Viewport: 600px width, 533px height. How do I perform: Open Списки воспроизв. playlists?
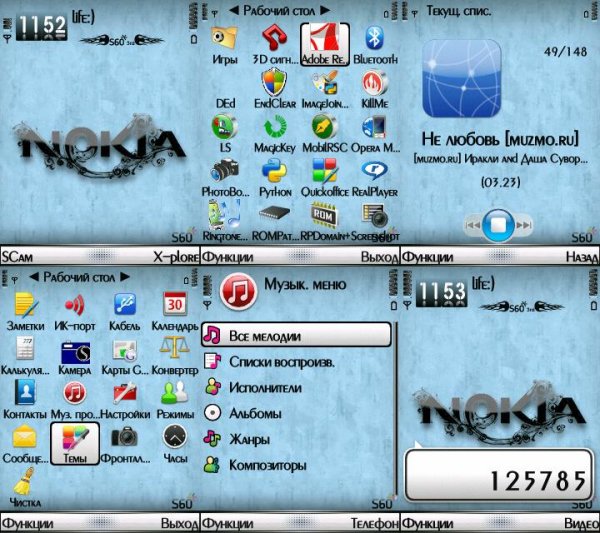pos(297,362)
